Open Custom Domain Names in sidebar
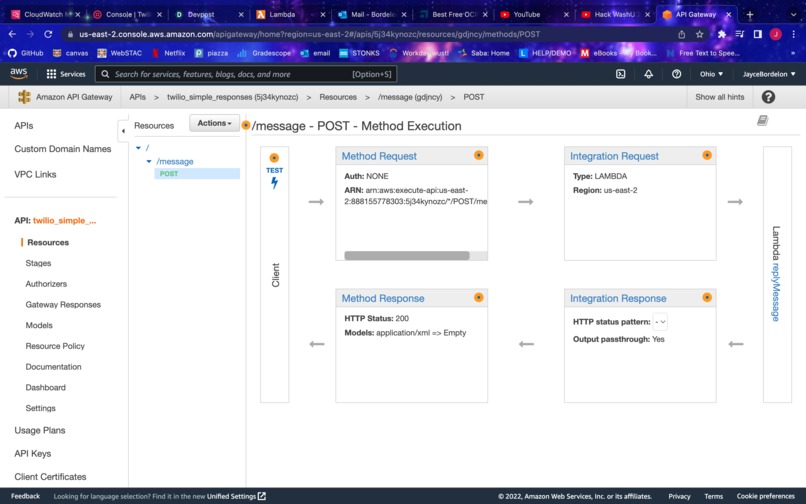806x504 pixels. point(63,149)
